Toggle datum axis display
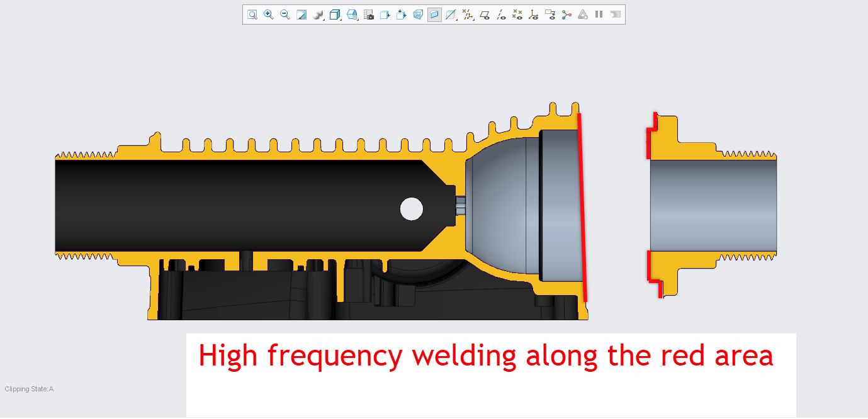 (x=501, y=14)
